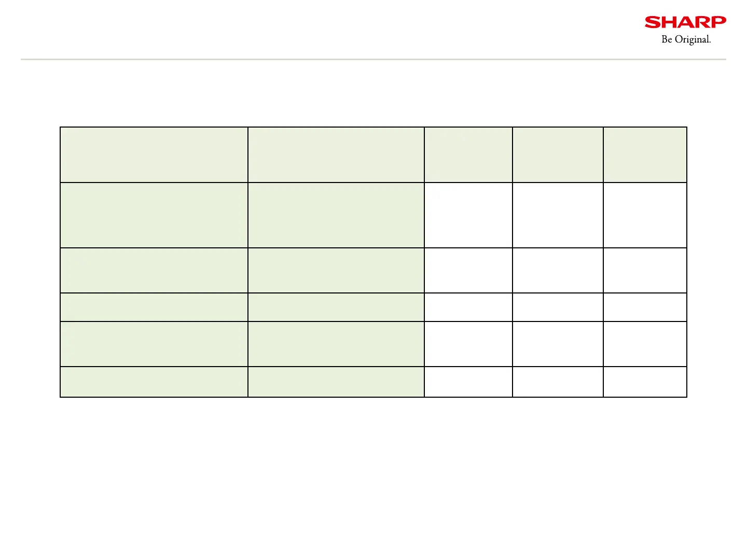Click first green cell in fifth table row
747x560 pixels.
point(154,344)
